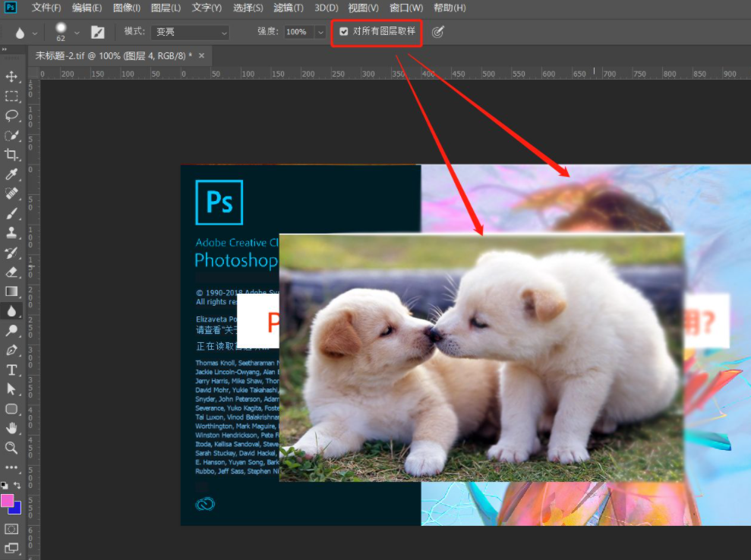The image size is (751, 560).
Task: Click the 62 brush size preview
Action: (61, 32)
